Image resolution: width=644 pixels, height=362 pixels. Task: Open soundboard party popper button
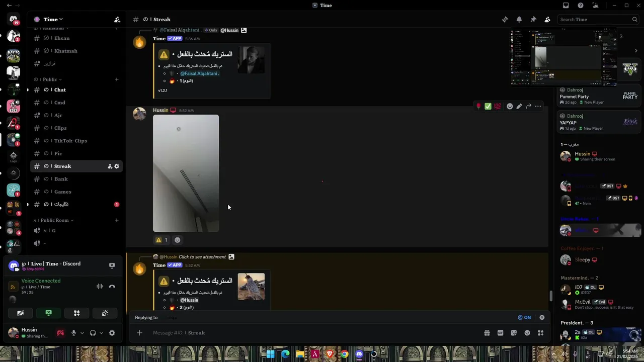pyautogui.click(x=105, y=313)
